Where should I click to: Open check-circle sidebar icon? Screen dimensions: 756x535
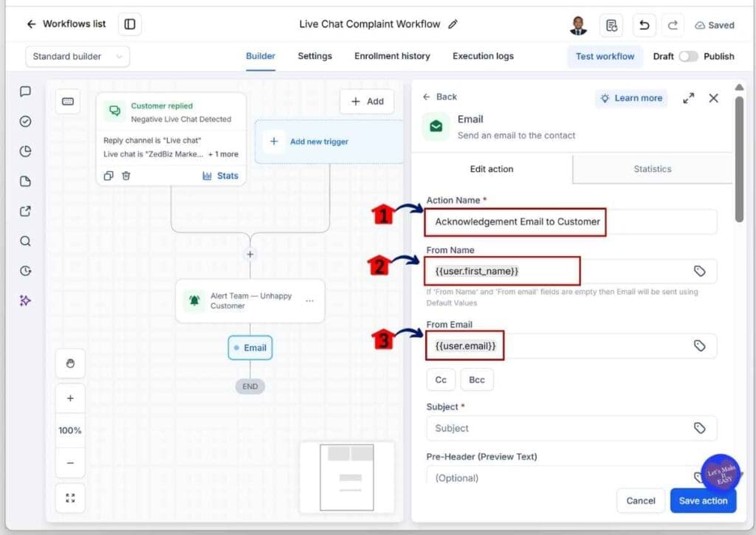[x=26, y=122]
